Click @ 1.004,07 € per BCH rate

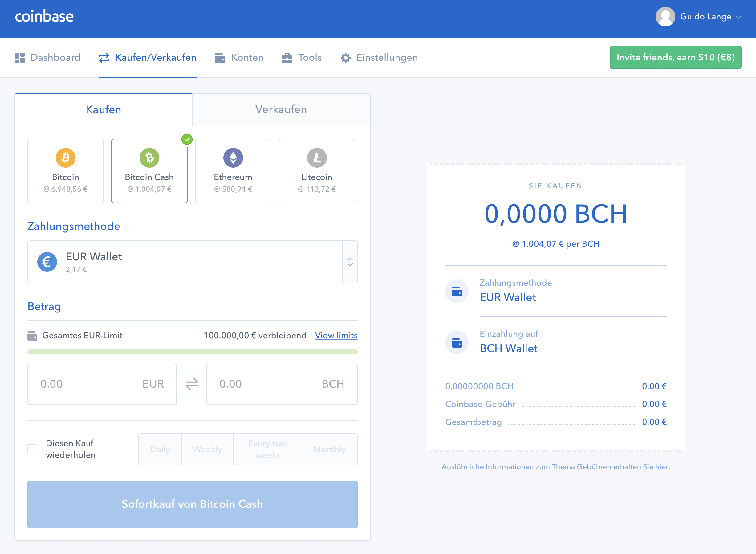pyautogui.click(x=555, y=244)
